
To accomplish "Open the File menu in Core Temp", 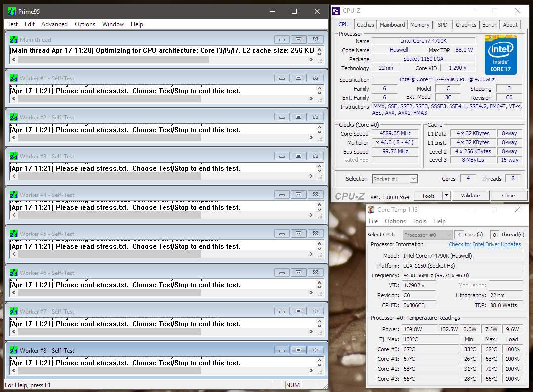I will (373, 221).
